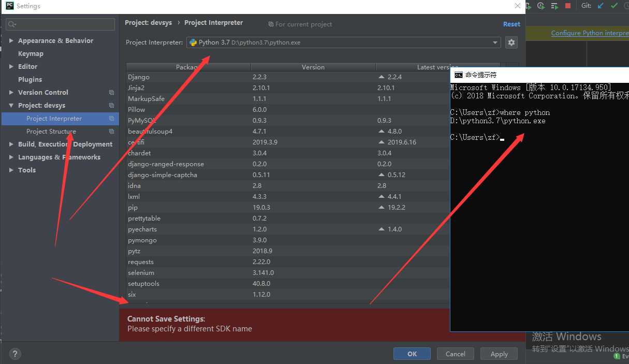Click the For current project icon
Viewport: 629px width, 364px height.
pyautogui.click(x=271, y=24)
